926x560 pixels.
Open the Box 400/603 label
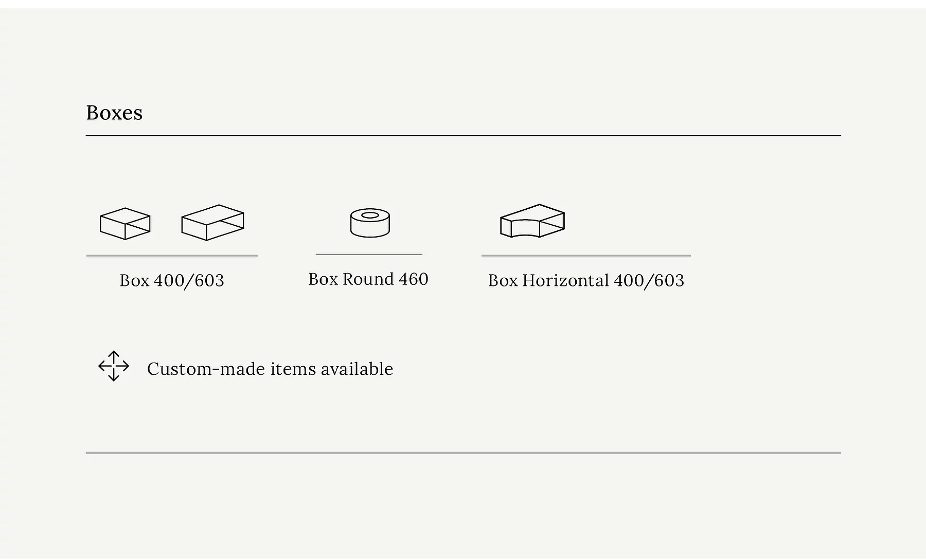coord(172,281)
